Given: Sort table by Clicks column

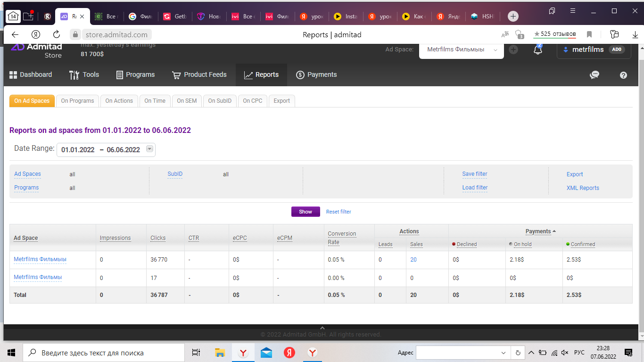Looking at the screenshot, I should 158,238.
